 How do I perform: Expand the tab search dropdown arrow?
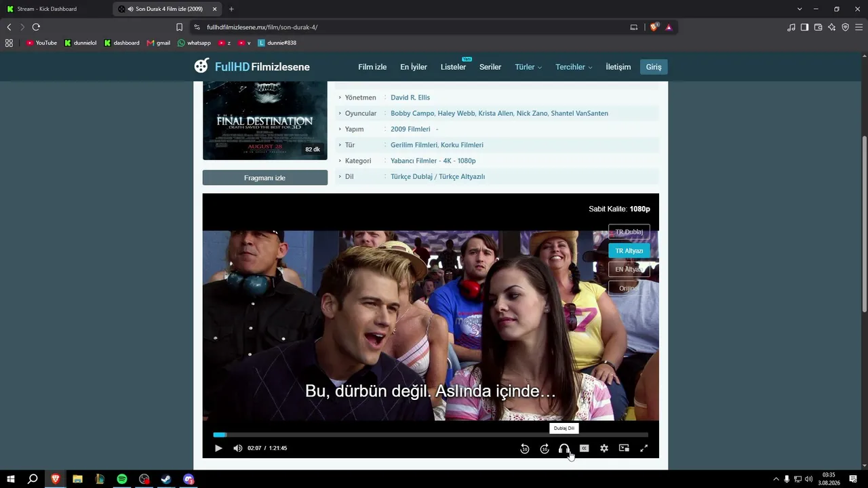(x=800, y=9)
